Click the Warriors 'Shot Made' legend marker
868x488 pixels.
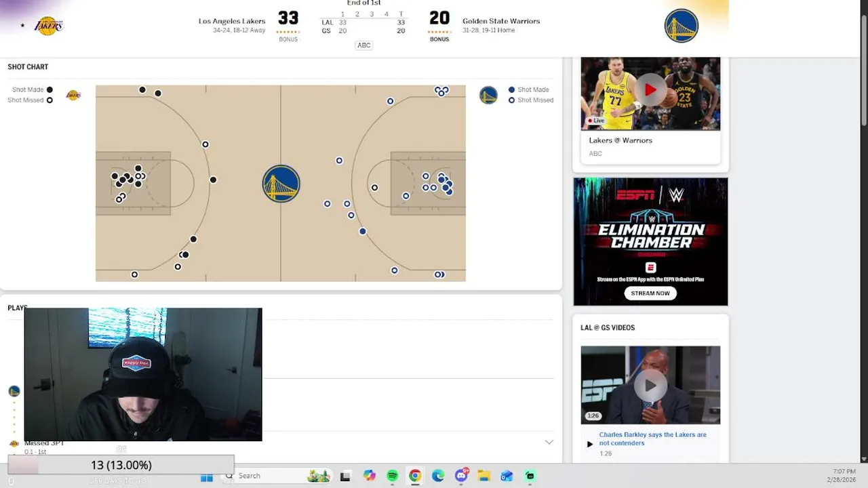[511, 89]
